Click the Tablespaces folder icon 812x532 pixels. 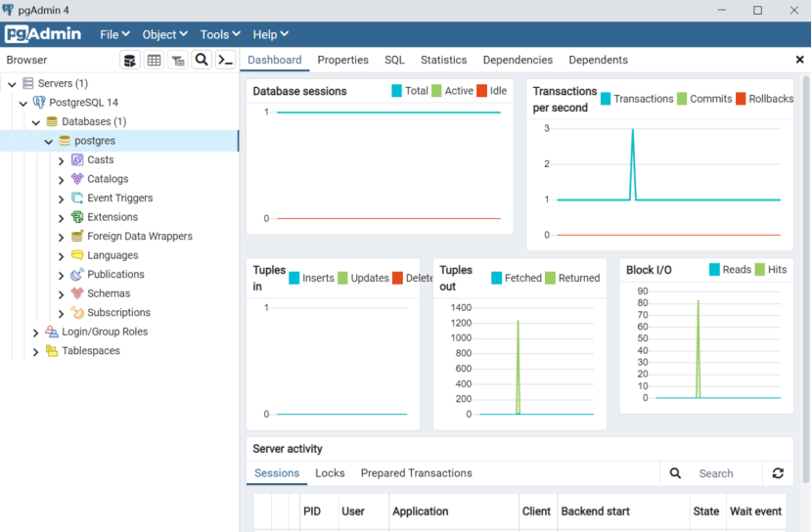pos(52,351)
